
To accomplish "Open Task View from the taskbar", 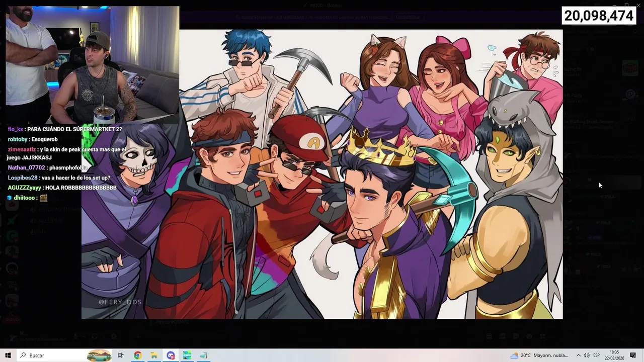I will [121, 355].
